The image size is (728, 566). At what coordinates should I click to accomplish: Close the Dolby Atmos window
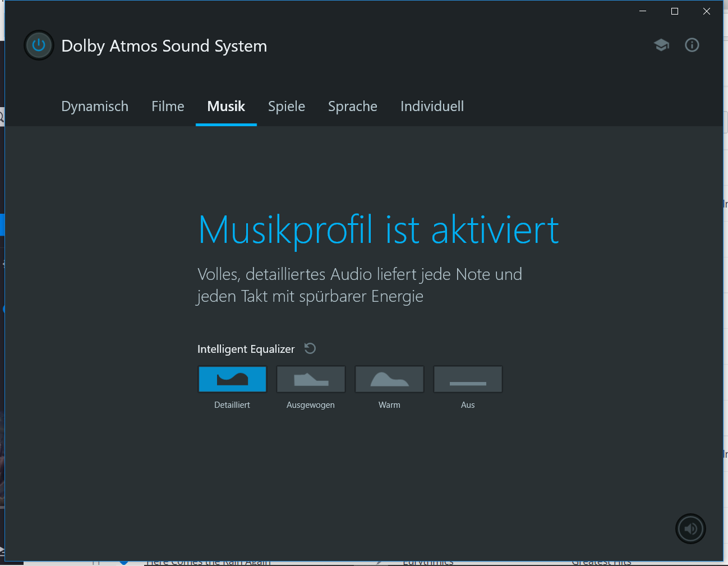707,11
